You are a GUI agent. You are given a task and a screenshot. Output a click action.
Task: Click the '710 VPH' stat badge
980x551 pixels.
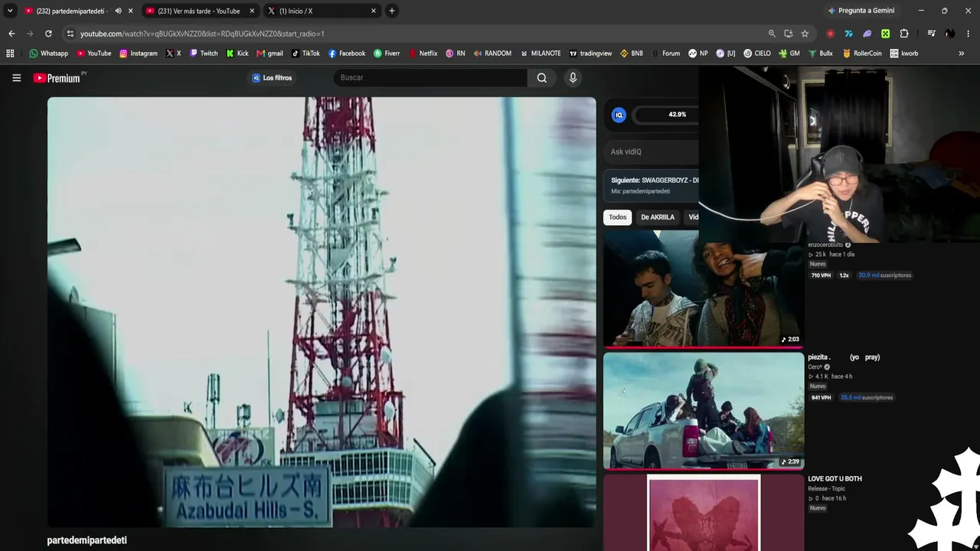[822, 275]
